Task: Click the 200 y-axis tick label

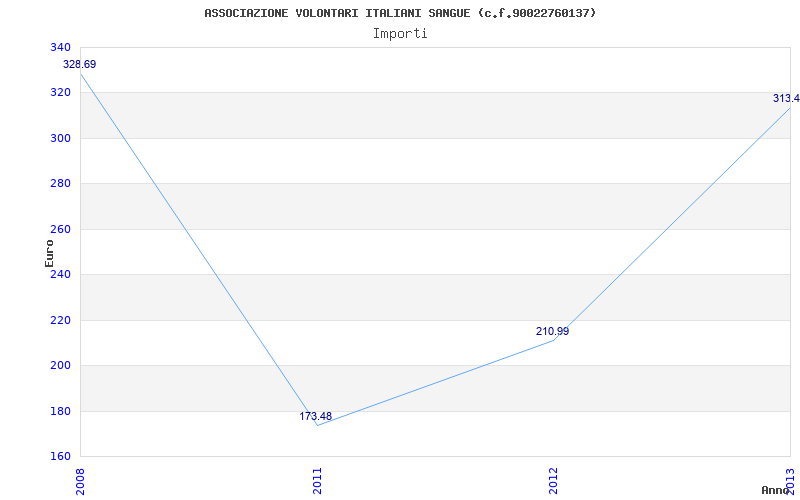Action: click(60, 366)
